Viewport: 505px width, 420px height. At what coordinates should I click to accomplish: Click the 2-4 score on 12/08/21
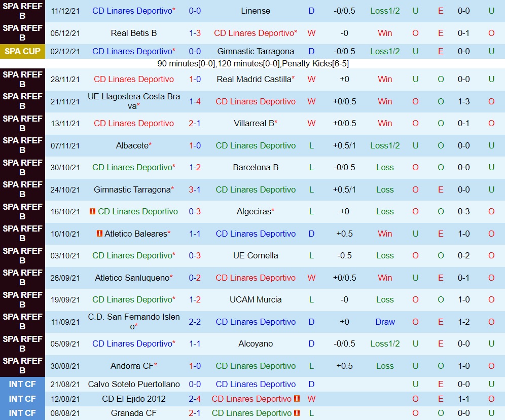point(195,399)
